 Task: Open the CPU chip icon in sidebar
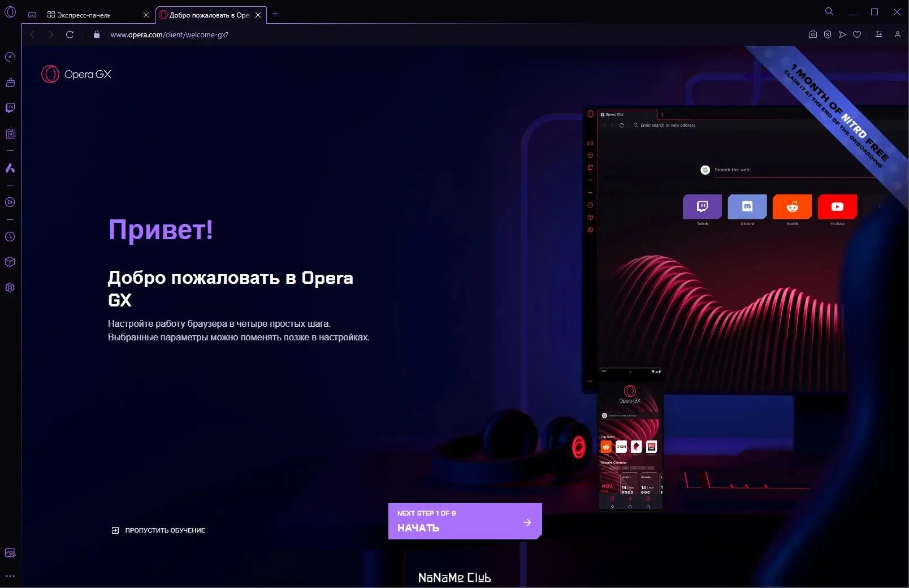(10, 134)
